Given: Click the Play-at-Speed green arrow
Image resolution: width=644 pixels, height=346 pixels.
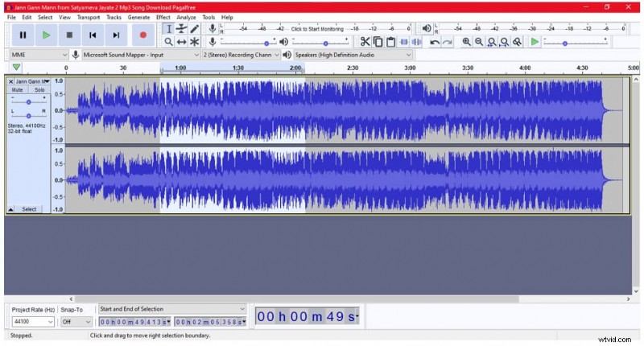Looking at the screenshot, I should 535,42.
